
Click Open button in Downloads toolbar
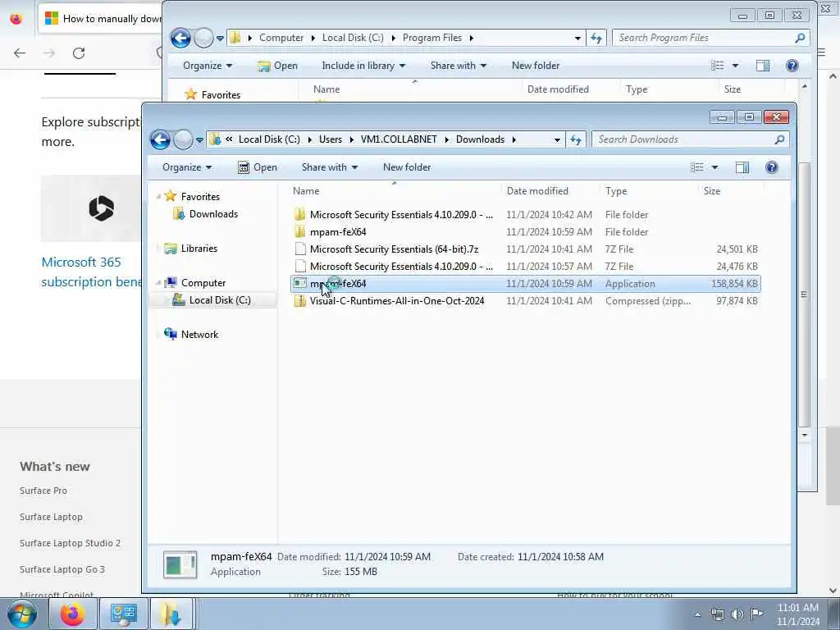pyautogui.click(x=258, y=167)
